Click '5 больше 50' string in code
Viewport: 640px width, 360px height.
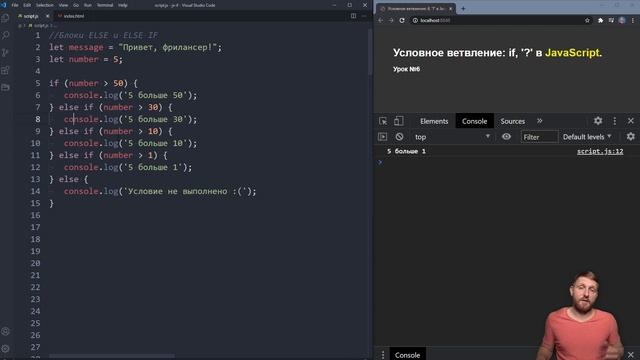tap(156, 95)
